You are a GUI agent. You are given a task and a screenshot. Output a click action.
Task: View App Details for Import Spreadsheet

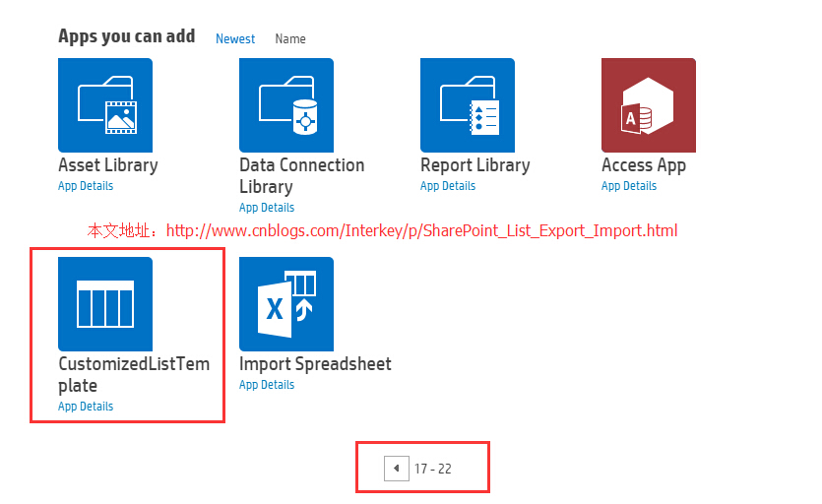(267, 385)
